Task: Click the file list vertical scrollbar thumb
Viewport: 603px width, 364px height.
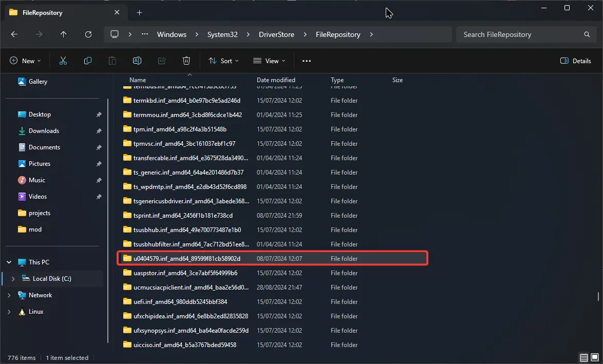Action: tap(598, 296)
